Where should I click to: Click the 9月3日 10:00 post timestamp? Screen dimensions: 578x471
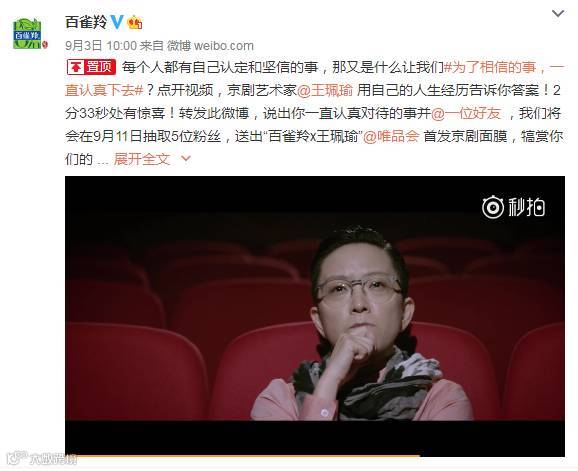point(101,46)
